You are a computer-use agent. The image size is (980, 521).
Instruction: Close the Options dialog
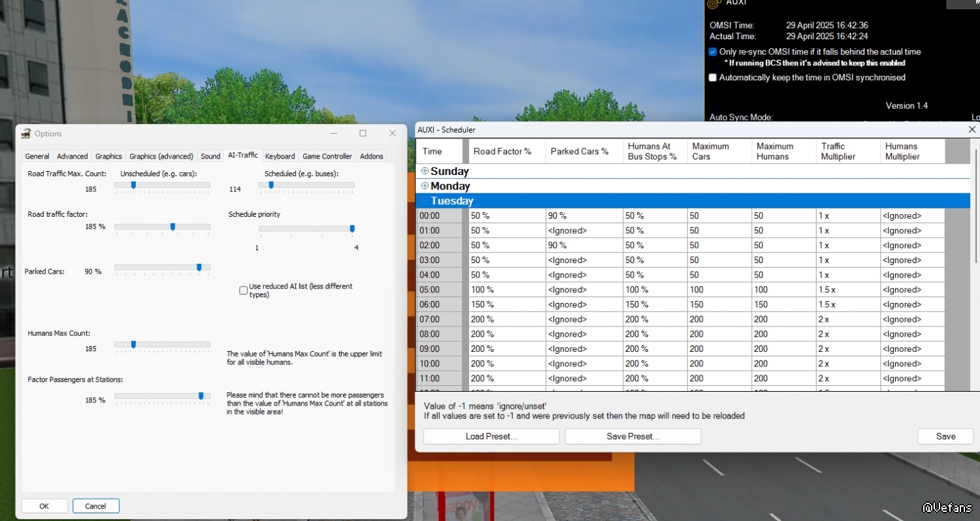pyautogui.click(x=393, y=133)
